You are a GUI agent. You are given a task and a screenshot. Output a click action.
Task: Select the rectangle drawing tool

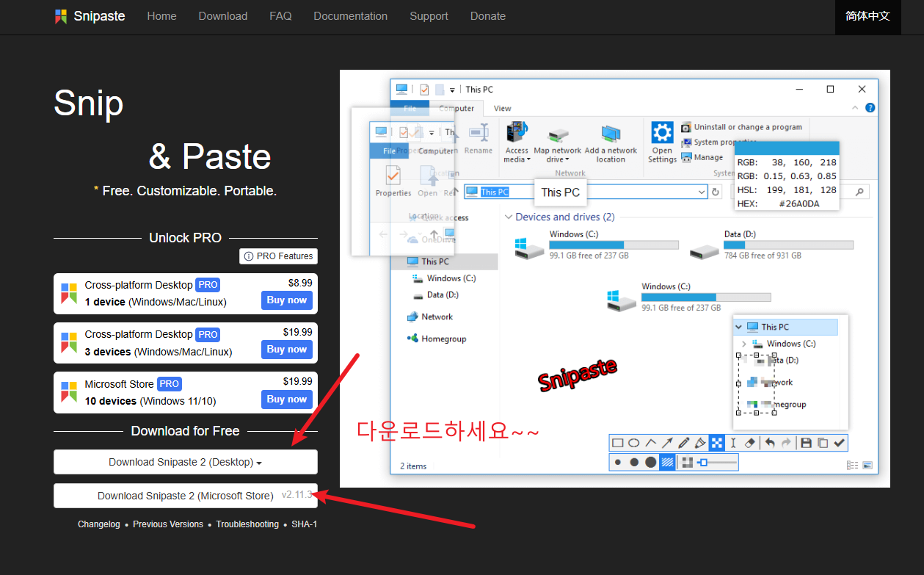point(618,443)
